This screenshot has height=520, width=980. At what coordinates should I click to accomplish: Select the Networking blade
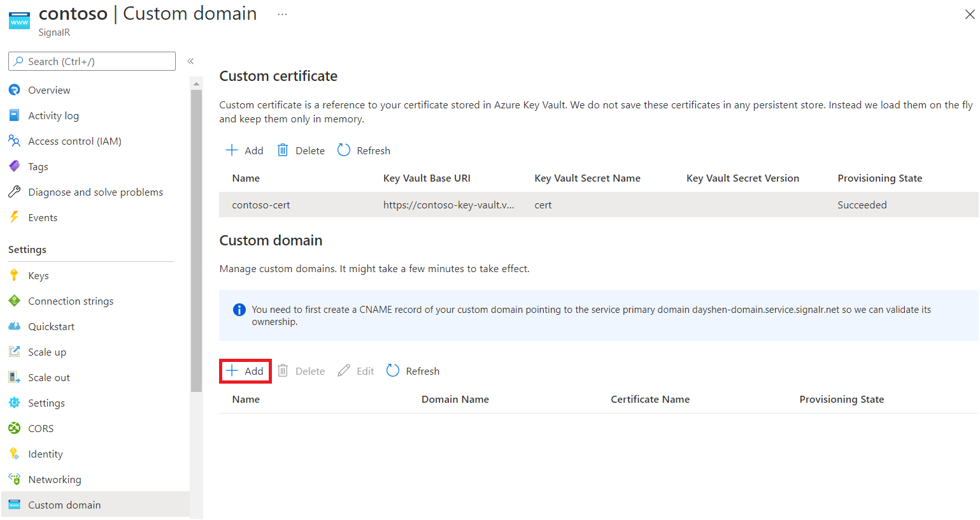click(54, 479)
